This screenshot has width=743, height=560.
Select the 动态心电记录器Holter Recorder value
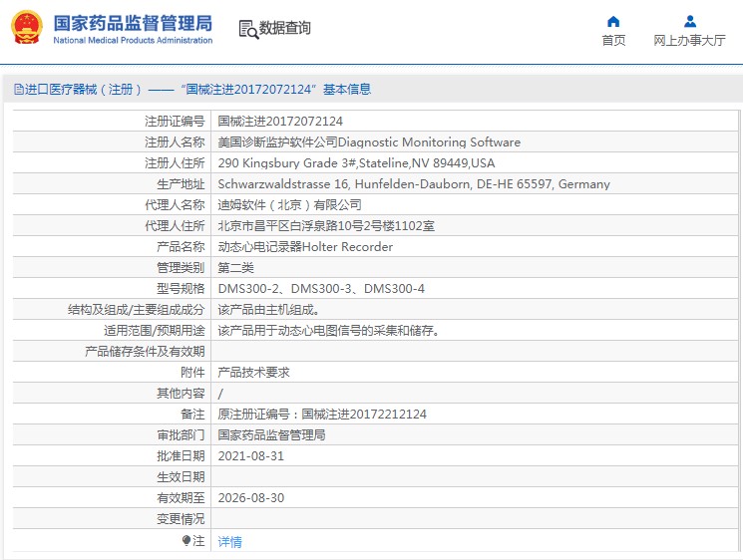(x=305, y=247)
